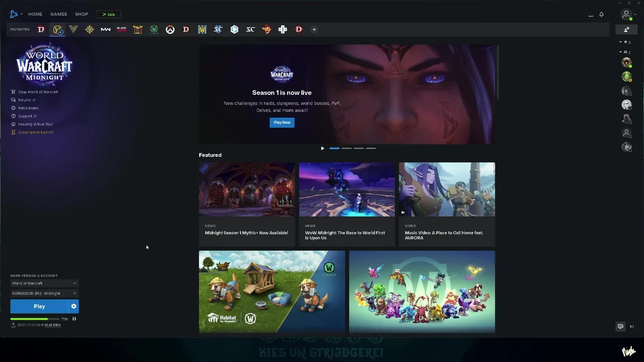Collapse the friends sidebar arrow
The height and width of the screenshot is (362, 644).
pos(631,326)
